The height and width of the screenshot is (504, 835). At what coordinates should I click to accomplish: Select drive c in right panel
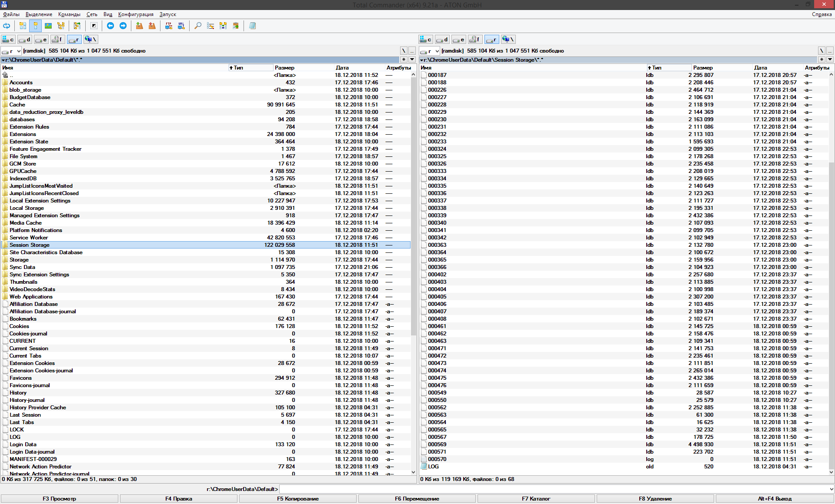click(426, 40)
